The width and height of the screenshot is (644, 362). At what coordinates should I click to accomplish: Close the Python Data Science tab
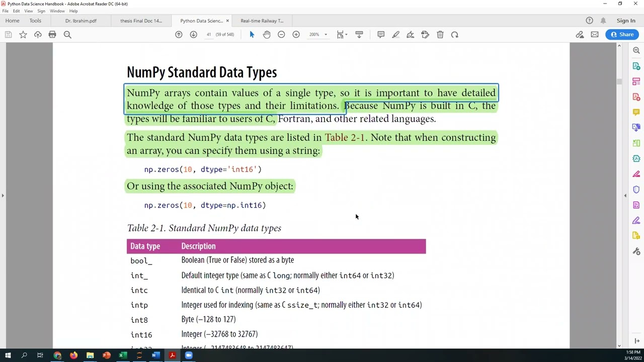point(227,21)
